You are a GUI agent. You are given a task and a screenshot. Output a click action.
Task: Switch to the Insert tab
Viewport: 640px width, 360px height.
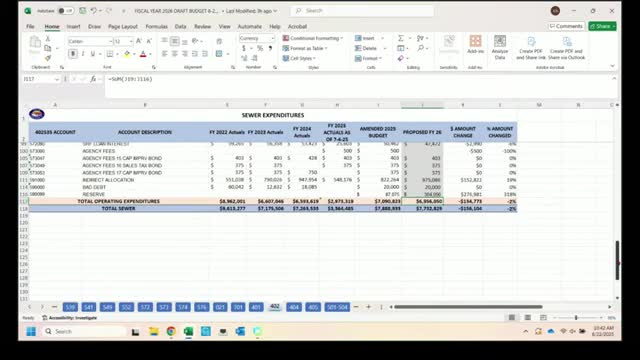click(x=73, y=27)
